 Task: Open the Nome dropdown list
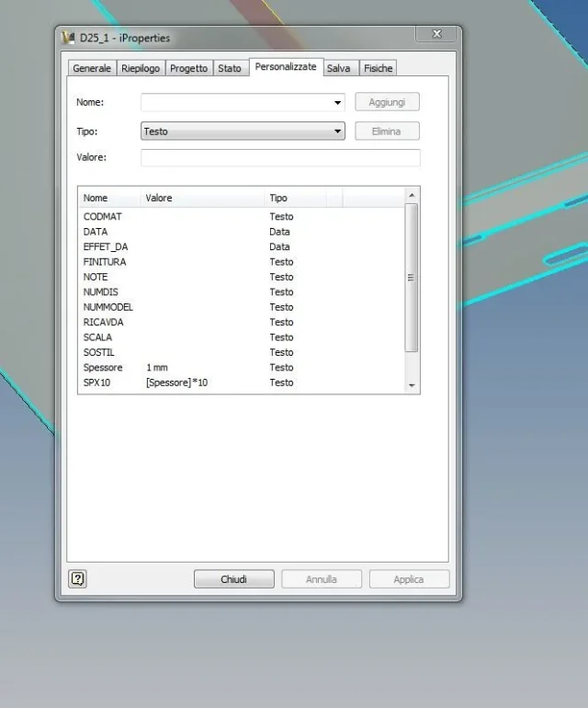[337, 103]
